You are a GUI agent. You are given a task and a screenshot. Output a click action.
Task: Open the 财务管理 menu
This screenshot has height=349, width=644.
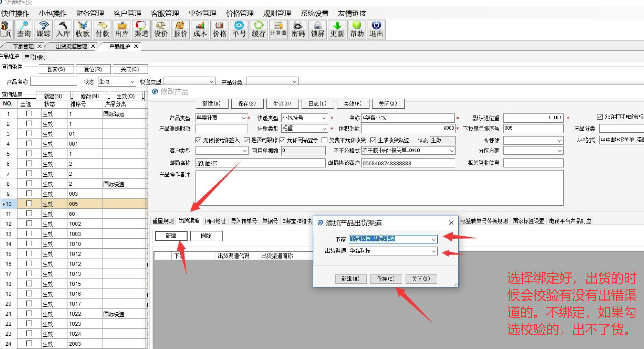point(90,13)
